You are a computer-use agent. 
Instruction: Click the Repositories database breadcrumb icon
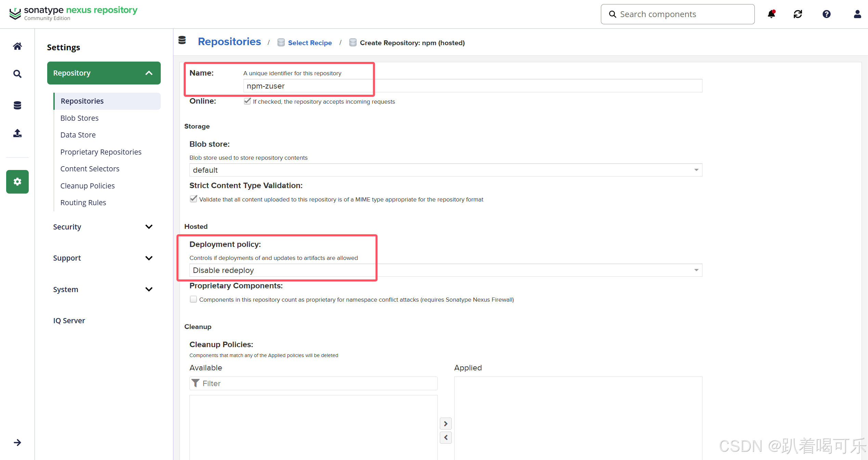tap(182, 40)
